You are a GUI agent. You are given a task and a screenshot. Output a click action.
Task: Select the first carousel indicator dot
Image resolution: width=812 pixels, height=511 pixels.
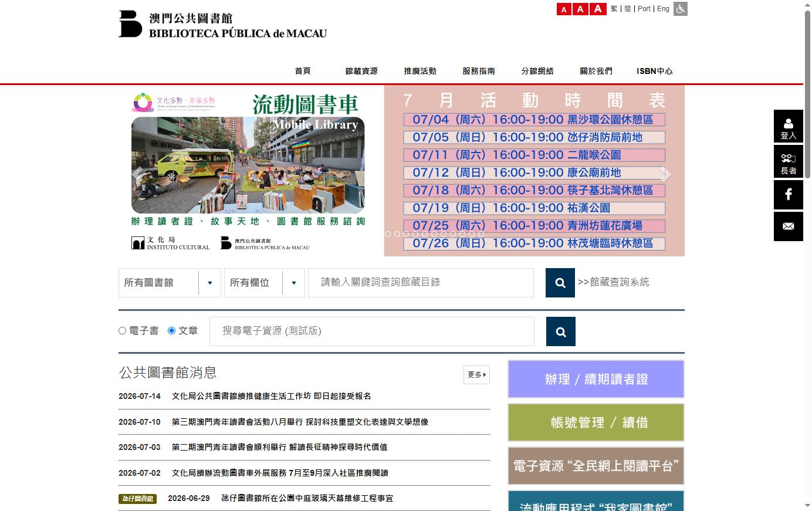tap(388, 234)
